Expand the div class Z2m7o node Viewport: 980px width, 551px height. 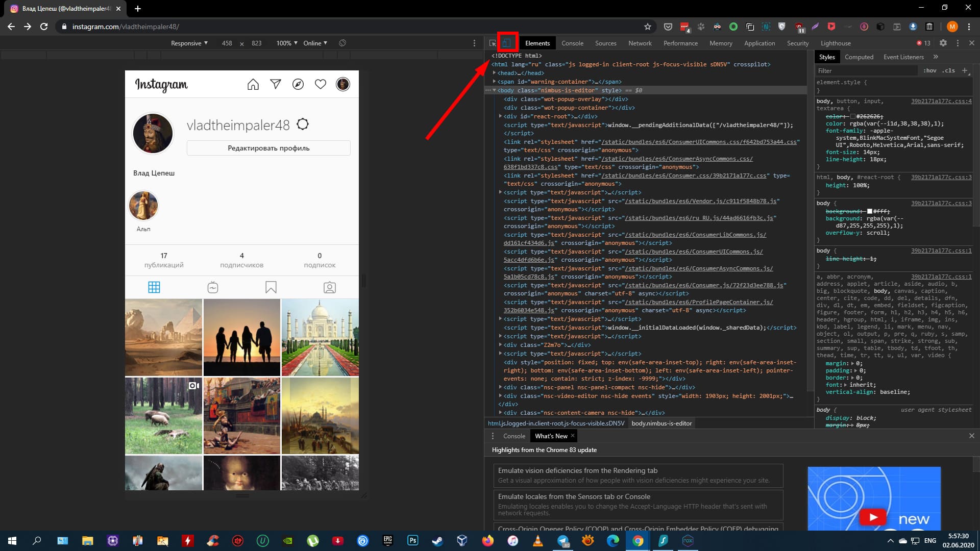[x=501, y=345]
